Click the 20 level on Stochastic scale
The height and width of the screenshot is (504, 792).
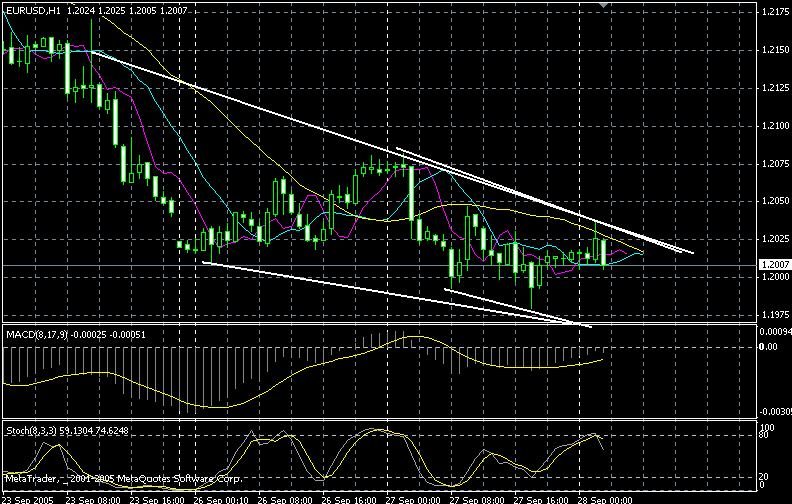[765, 477]
